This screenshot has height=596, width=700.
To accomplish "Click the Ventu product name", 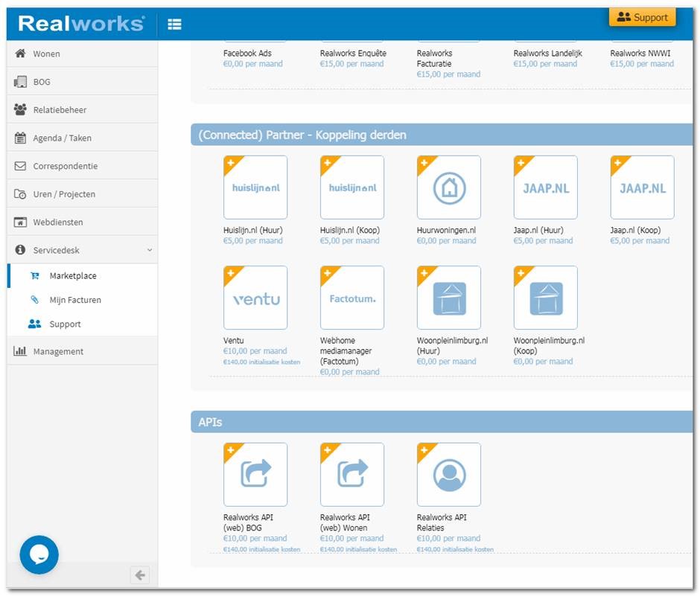I will (x=234, y=340).
